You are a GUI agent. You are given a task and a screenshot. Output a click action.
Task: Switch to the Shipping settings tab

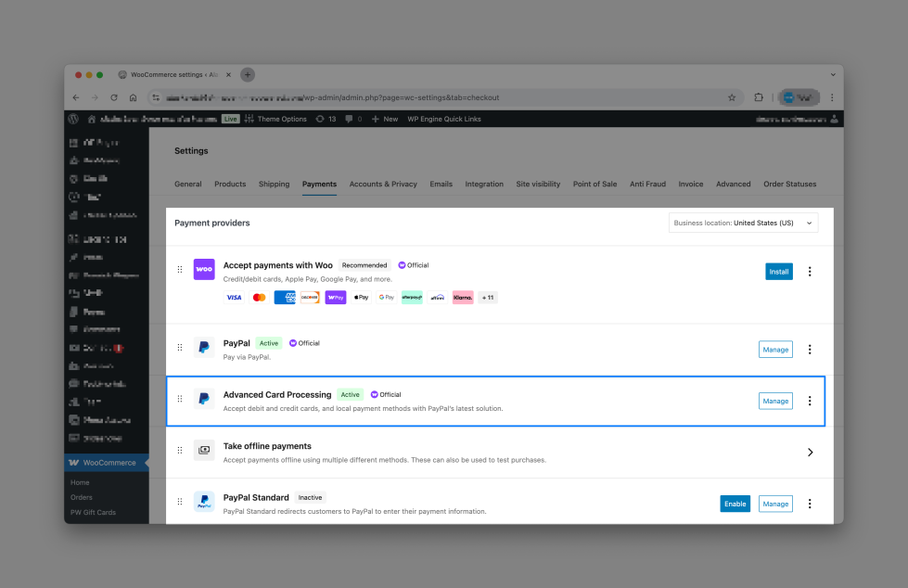(x=274, y=185)
